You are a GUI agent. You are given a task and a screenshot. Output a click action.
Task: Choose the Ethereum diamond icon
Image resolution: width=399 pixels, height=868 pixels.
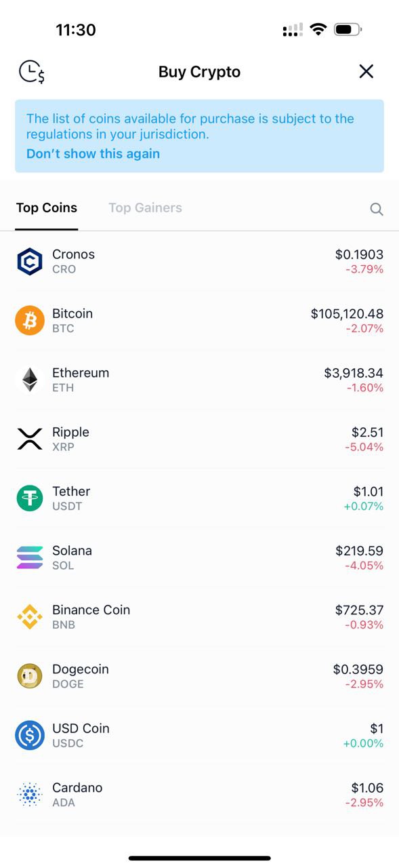[29, 380]
